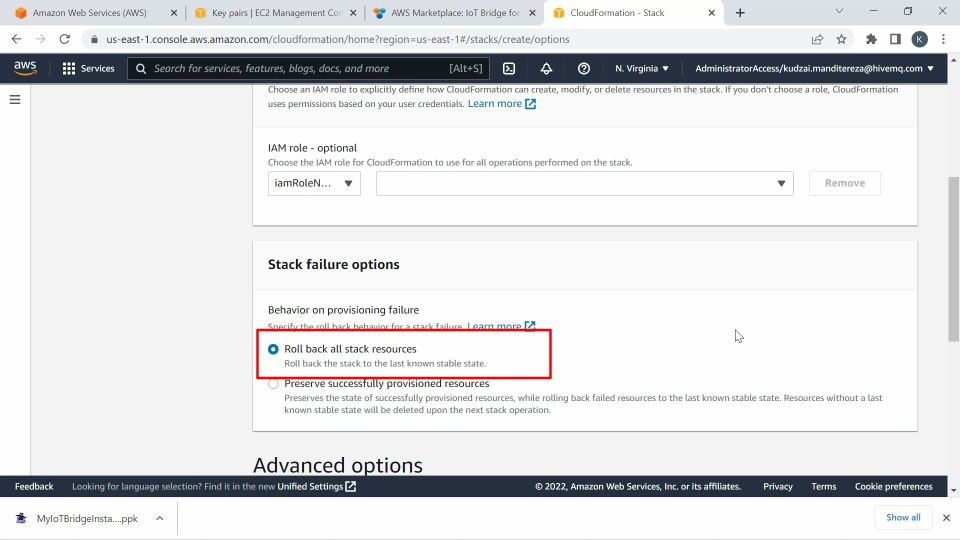Click the browser back arrow
This screenshot has width=960, height=540.
(x=17, y=39)
